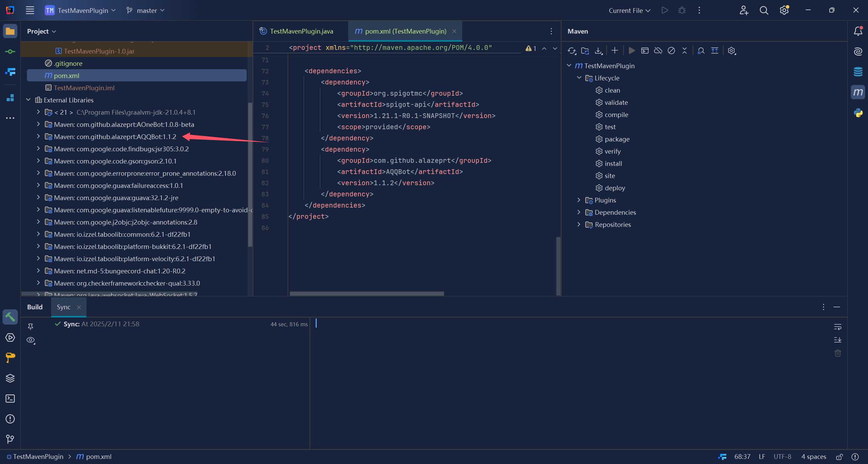This screenshot has height=464, width=868.
Task: Open IDE settings gear in title bar
Action: [784, 11]
